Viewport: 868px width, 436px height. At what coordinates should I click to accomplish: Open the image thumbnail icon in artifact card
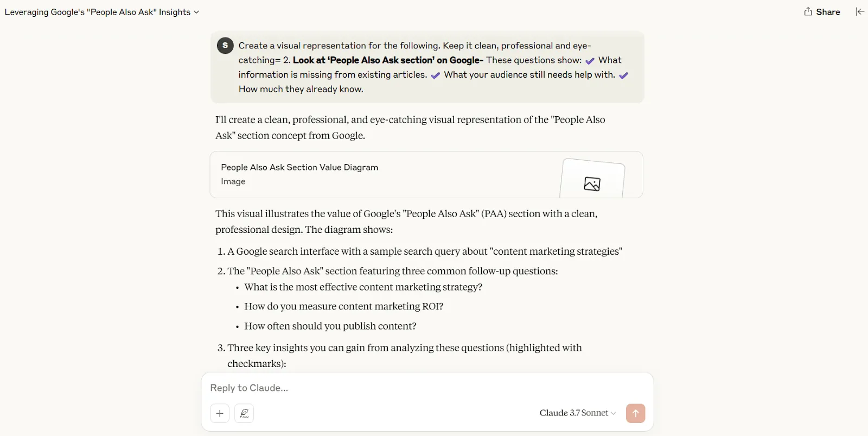pyautogui.click(x=592, y=184)
